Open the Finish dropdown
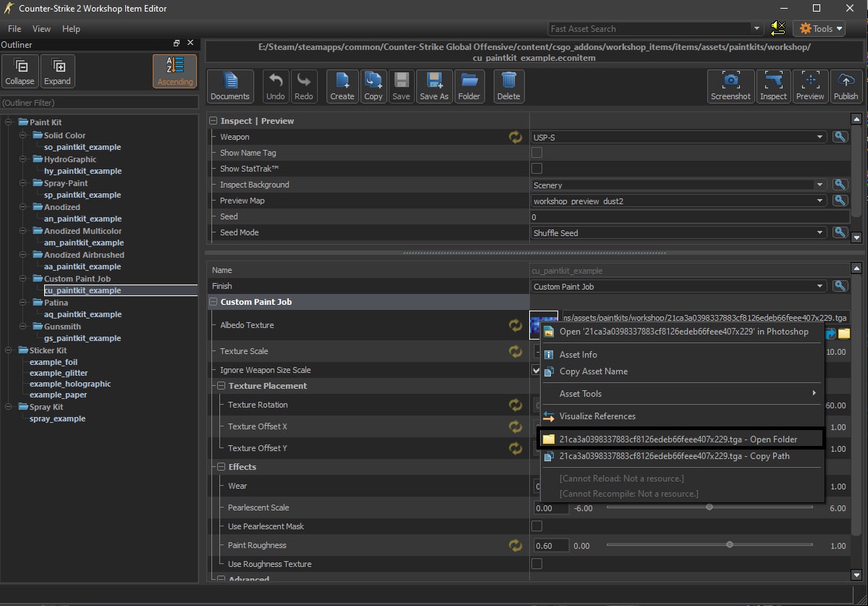868x606 pixels. tap(679, 287)
